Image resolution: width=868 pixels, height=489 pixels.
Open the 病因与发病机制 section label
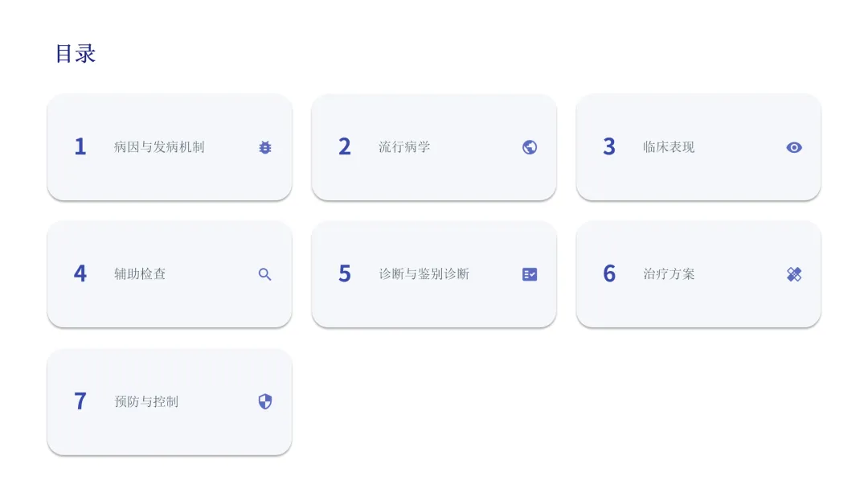point(159,147)
